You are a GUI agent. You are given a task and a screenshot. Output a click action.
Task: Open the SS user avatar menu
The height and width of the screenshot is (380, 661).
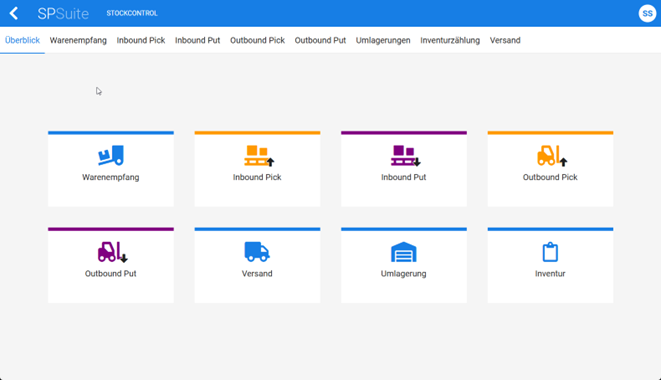647,13
